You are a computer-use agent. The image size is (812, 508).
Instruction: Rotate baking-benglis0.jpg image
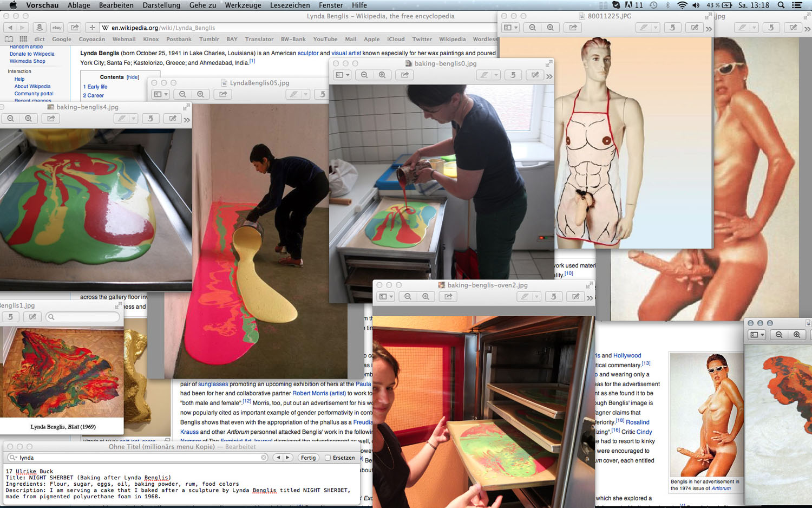pyautogui.click(x=513, y=75)
